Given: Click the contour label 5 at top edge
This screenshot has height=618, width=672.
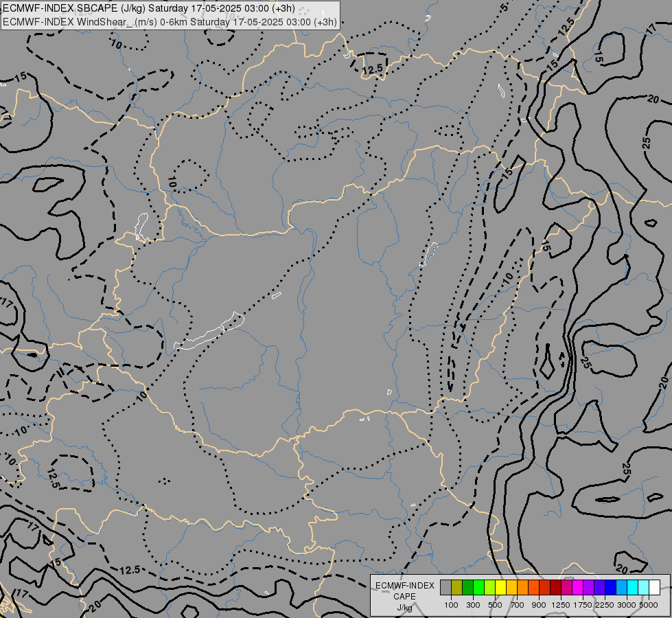Looking at the screenshot, I should 505,6.
